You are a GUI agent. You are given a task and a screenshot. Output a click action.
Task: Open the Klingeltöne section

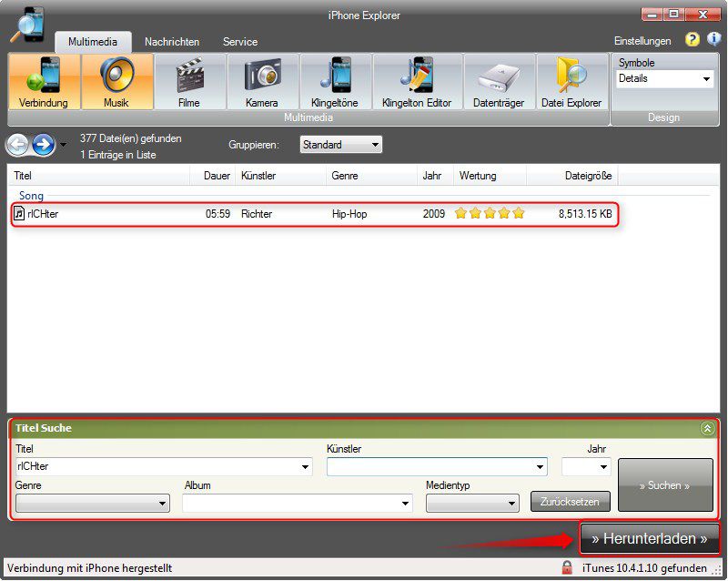335,82
